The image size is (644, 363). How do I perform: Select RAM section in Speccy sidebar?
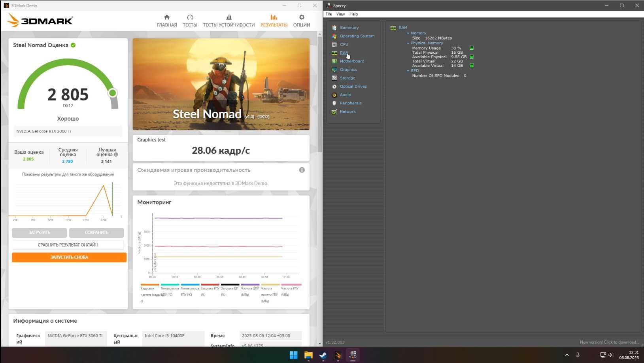(x=344, y=53)
